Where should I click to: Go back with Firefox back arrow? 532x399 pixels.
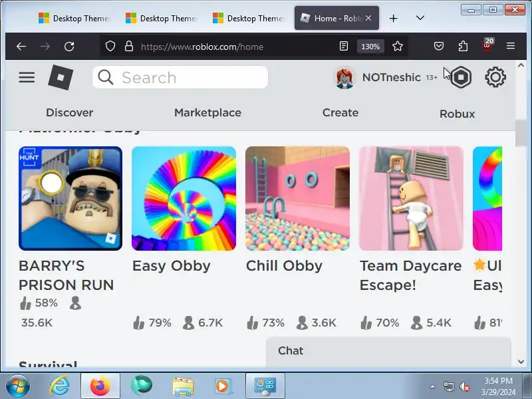click(x=21, y=46)
